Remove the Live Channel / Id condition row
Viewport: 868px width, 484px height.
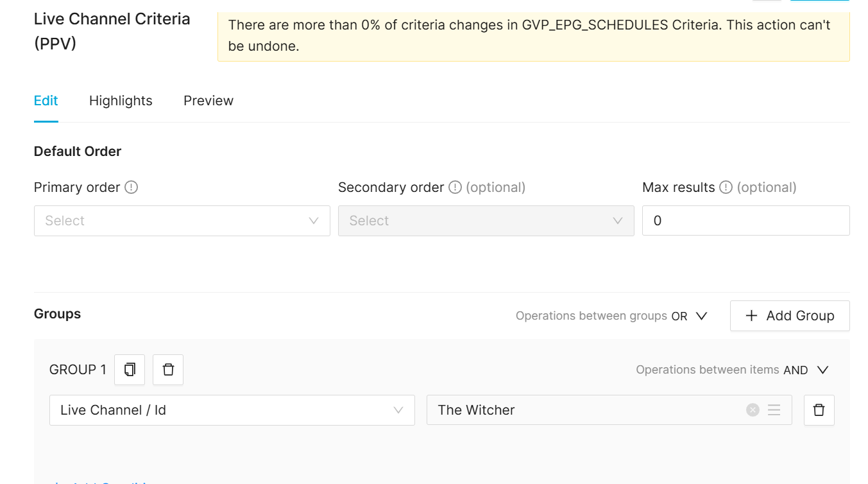click(819, 410)
